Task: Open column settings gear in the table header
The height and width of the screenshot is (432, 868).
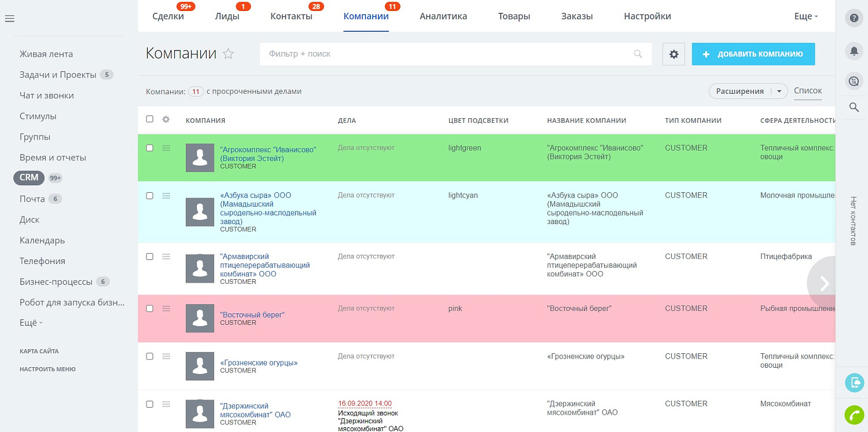Action: pyautogui.click(x=166, y=119)
